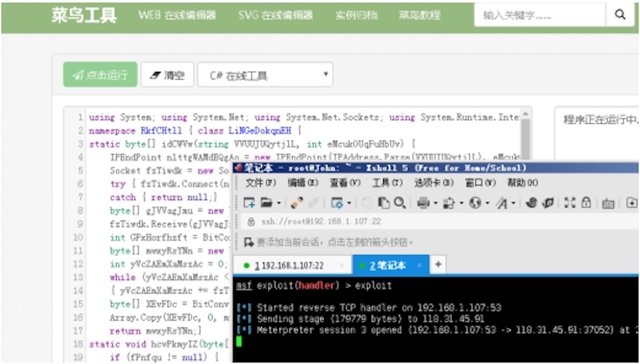Click the add-session arrow flag icon
Screen dimensions: 640x364
(x=249, y=242)
